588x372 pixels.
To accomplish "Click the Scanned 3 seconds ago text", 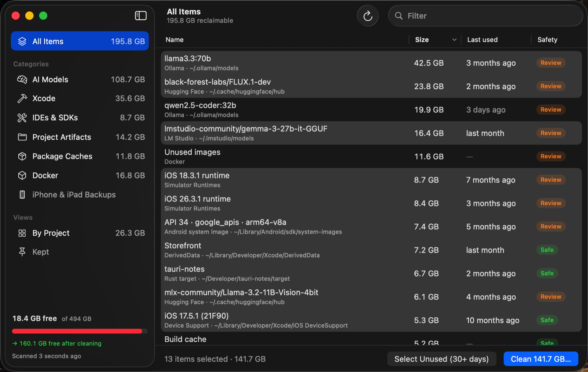I will (x=46, y=356).
